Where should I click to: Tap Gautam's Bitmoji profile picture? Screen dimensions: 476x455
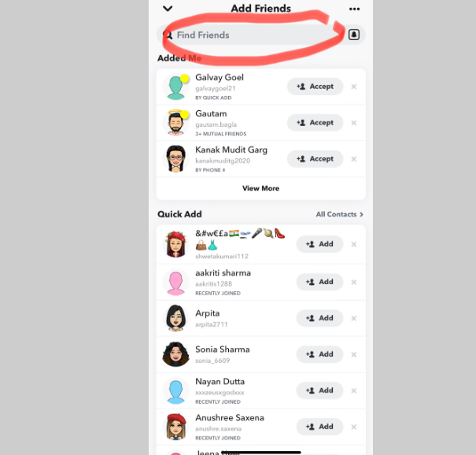tap(175, 122)
